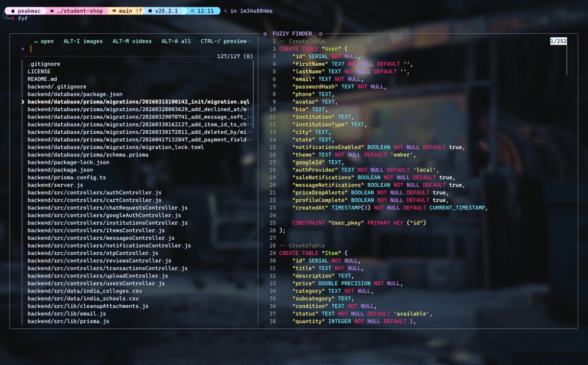Click the 'ALT-I images' filter hint
Screen dimensions: 588x365
point(83,41)
